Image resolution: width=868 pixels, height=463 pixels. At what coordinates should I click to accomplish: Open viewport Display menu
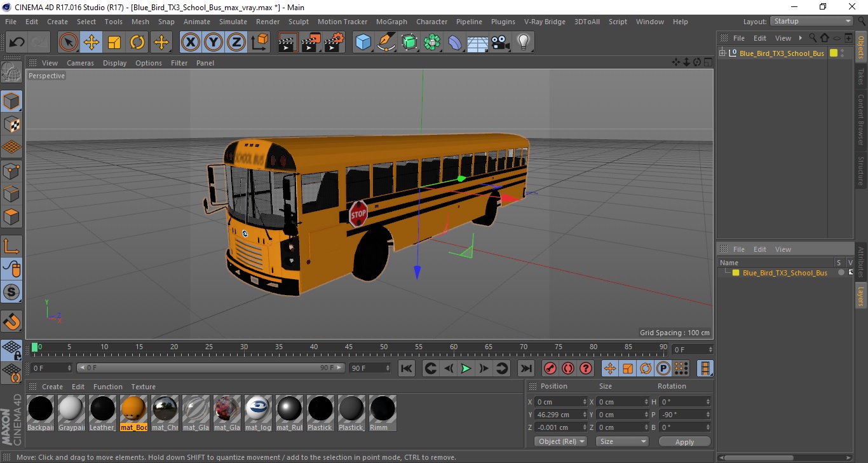(x=115, y=63)
